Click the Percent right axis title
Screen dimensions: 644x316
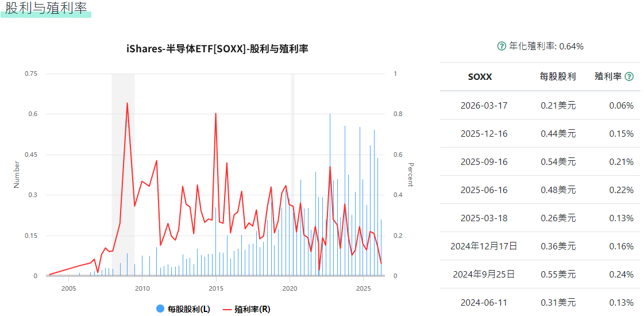(410, 175)
